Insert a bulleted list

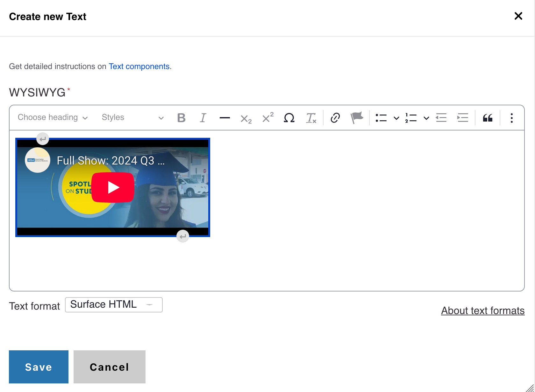point(381,118)
